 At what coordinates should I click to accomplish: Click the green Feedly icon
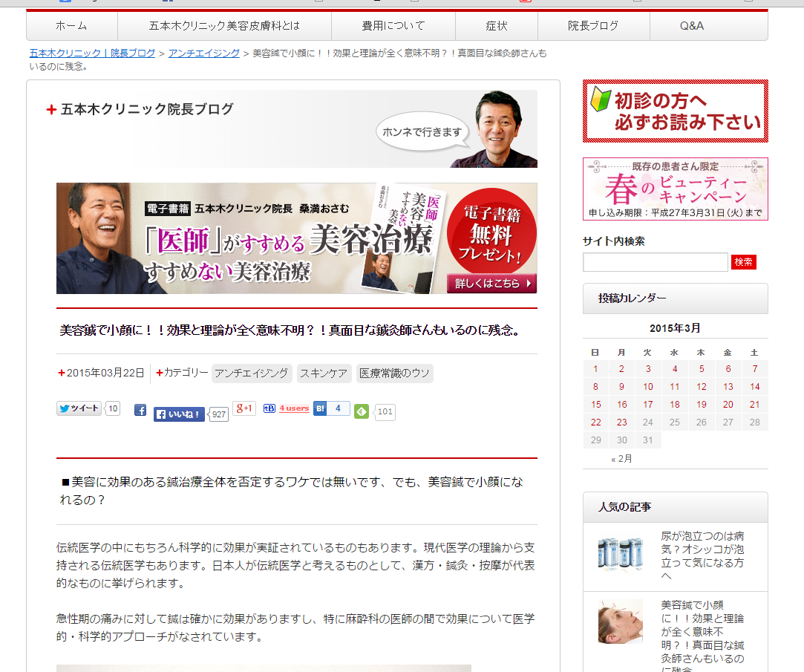pyautogui.click(x=362, y=411)
